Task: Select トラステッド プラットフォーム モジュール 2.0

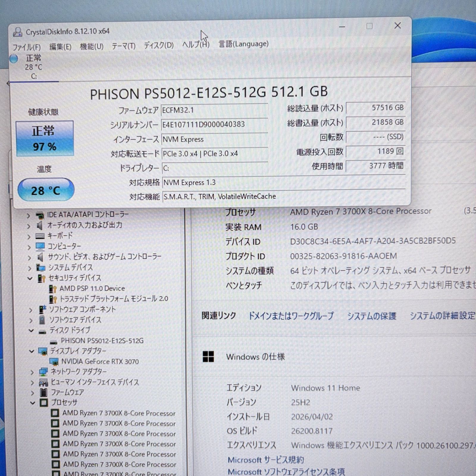Action: pyautogui.click(x=114, y=299)
